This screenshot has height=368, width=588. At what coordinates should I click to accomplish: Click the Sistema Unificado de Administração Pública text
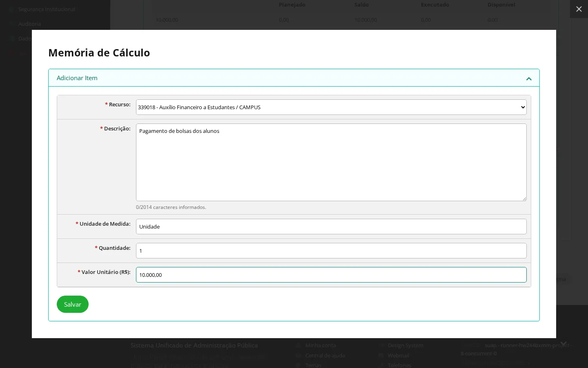pos(194,346)
